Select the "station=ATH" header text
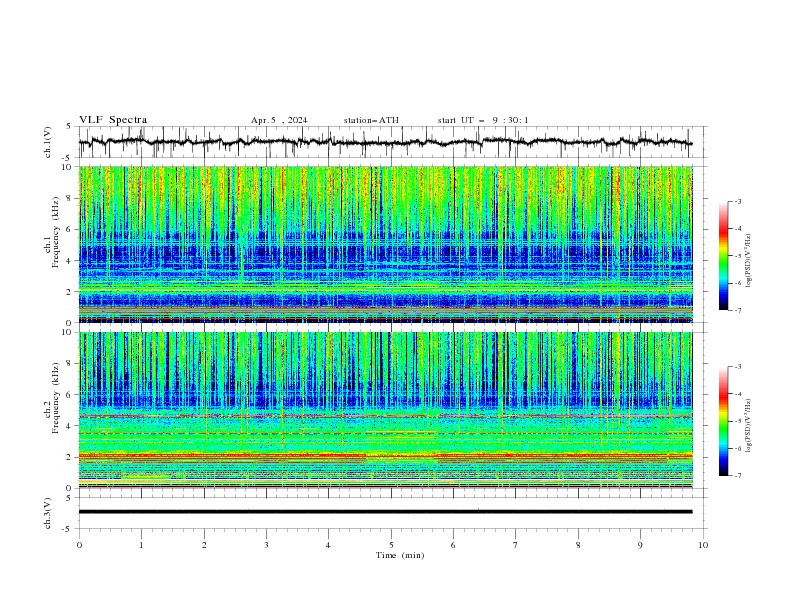The height and width of the screenshot is (612, 792). [371, 120]
